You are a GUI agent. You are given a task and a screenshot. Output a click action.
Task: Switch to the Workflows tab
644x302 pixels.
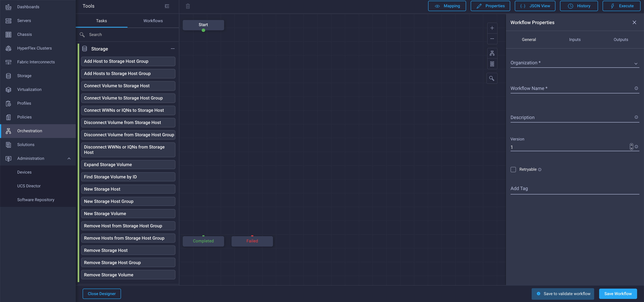153,21
